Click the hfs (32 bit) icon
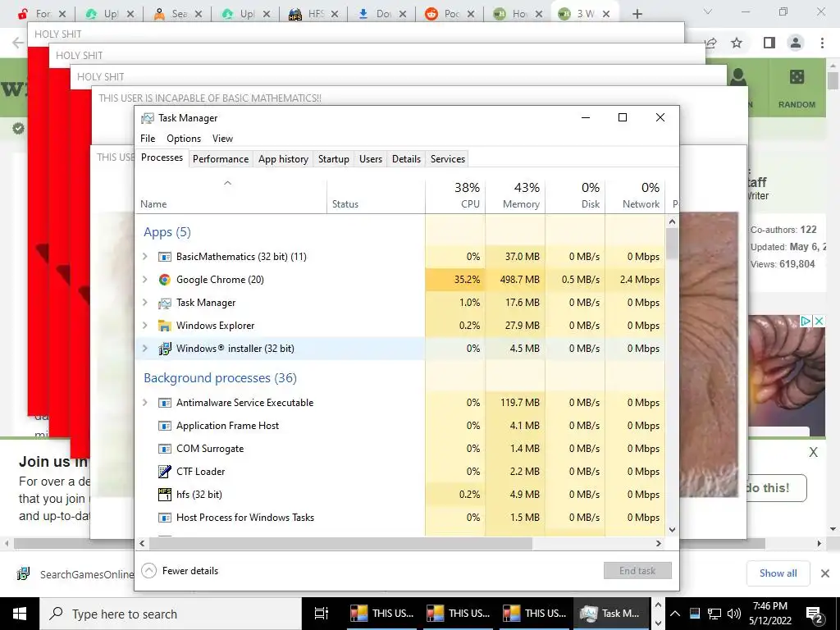Screen dimensions: 840x630 [x=164, y=495]
